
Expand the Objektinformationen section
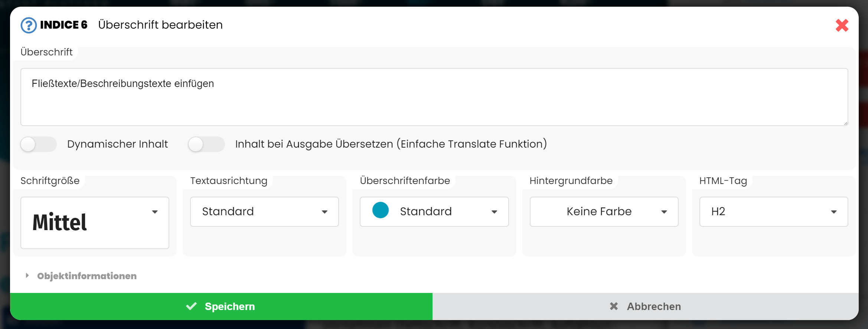point(87,276)
